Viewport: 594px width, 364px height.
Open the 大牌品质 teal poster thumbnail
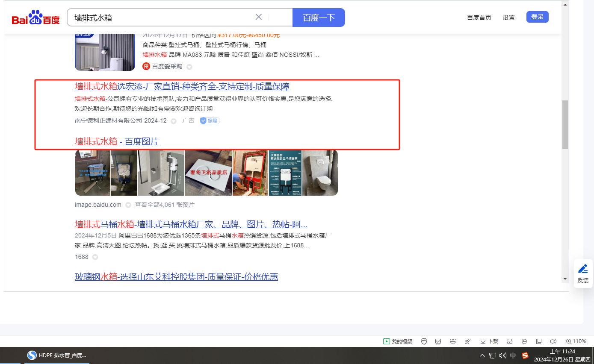(x=285, y=173)
